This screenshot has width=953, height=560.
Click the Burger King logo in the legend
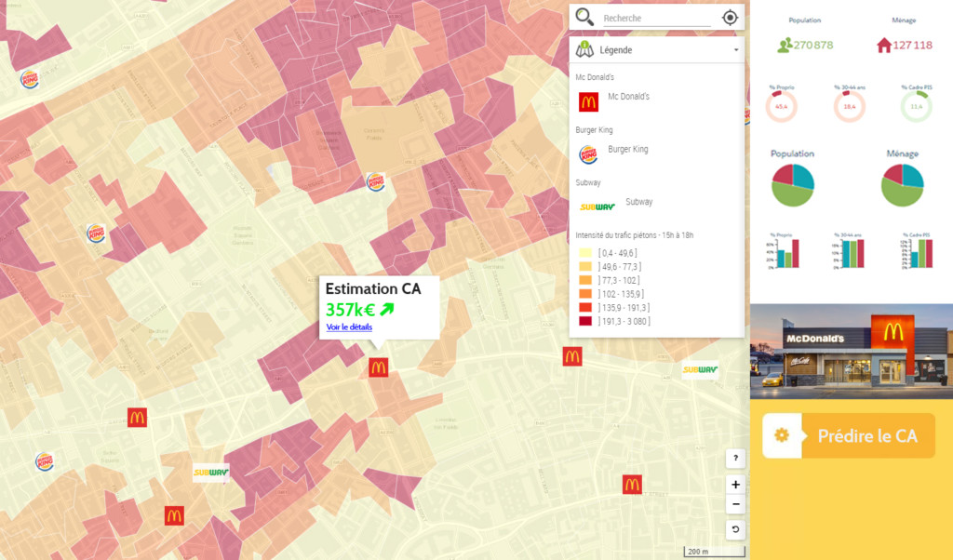pos(588,154)
